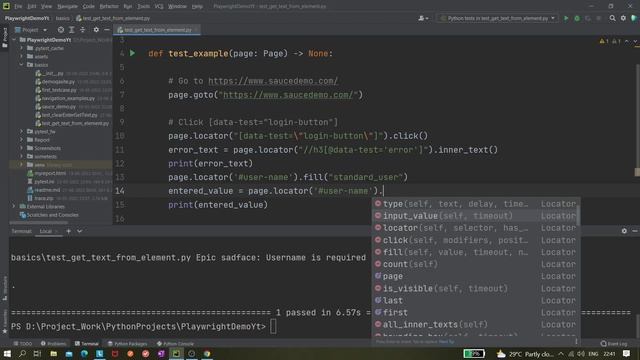Open the PyCharm icon in the taskbar
This screenshot has height=360, width=640.
click(176, 353)
